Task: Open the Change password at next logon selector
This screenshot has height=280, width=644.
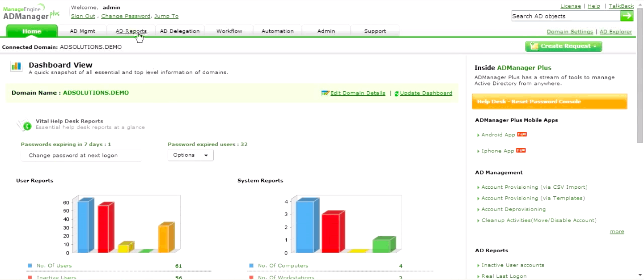Action: click(x=81, y=156)
